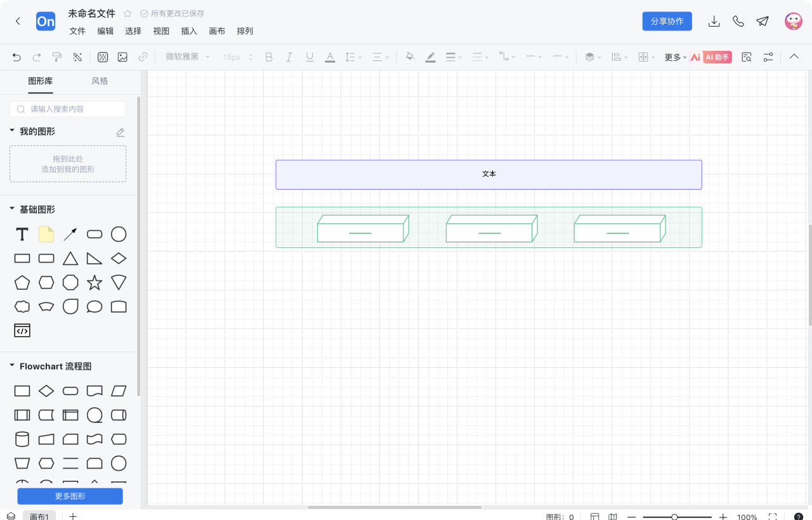Screen dimensions: 812x520
Task: Open the 插入 menu
Action: pos(189,31)
